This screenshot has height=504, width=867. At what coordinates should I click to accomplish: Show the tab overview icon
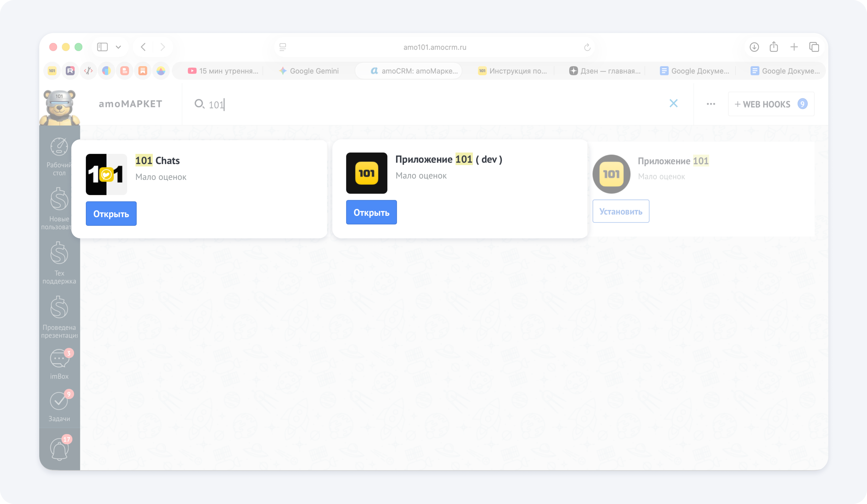pyautogui.click(x=814, y=47)
